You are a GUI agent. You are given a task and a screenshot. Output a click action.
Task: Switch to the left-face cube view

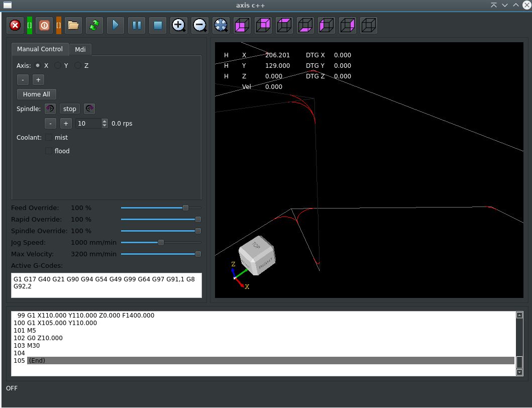coord(327,25)
